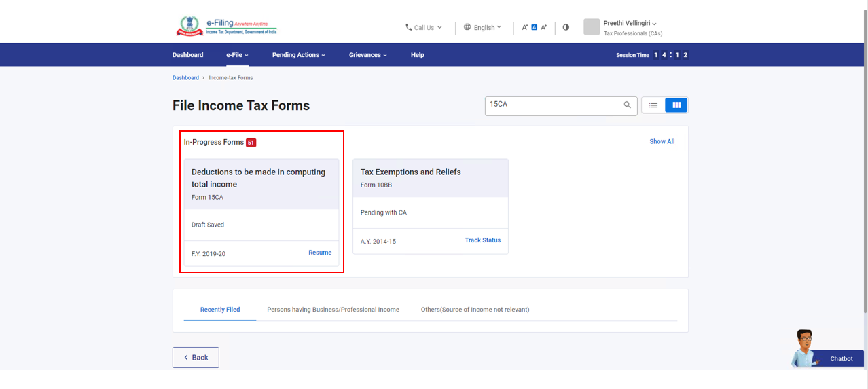The image size is (868, 389).
Task: Increase font size with A+ icon
Action: click(544, 27)
